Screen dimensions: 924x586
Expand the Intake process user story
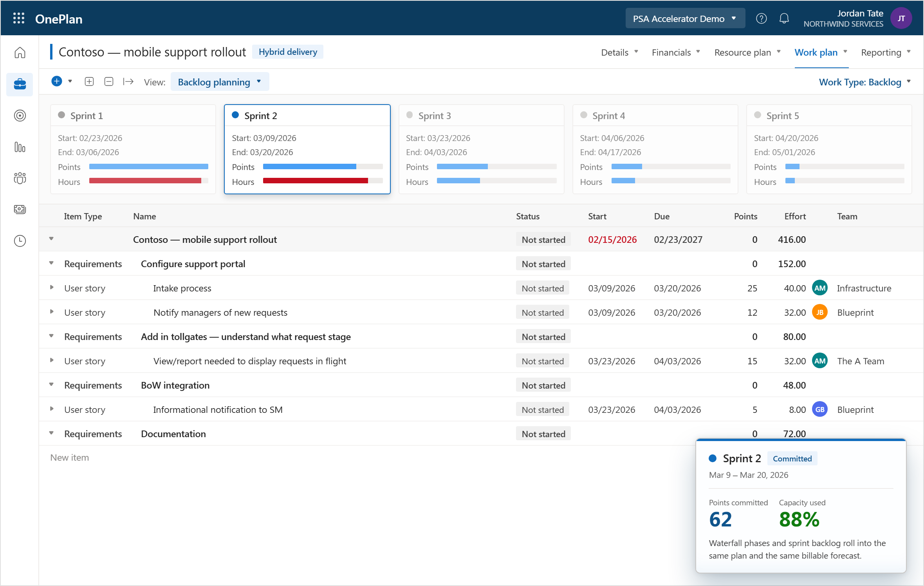pyautogui.click(x=51, y=287)
